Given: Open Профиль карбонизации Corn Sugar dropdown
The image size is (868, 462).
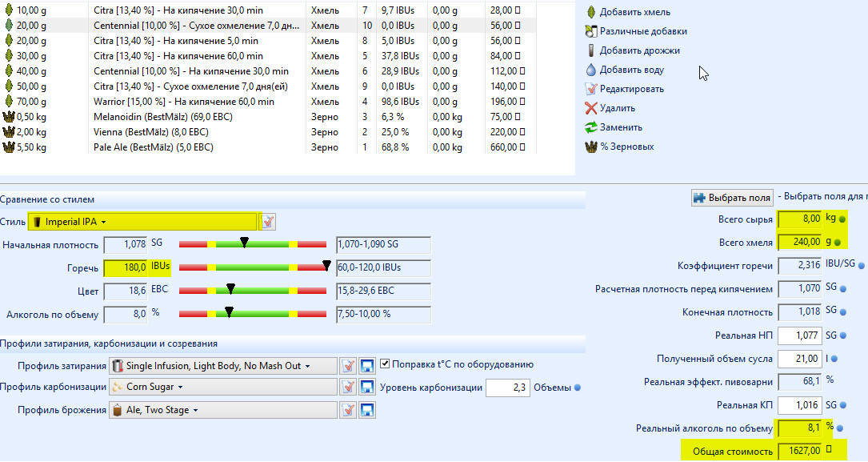Looking at the screenshot, I should point(222,387).
